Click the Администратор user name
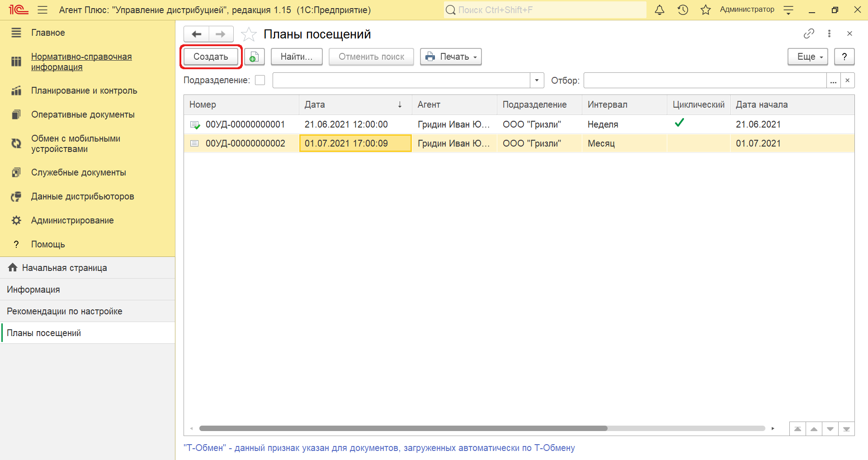Viewport: 868px width, 460px height. 747,9
